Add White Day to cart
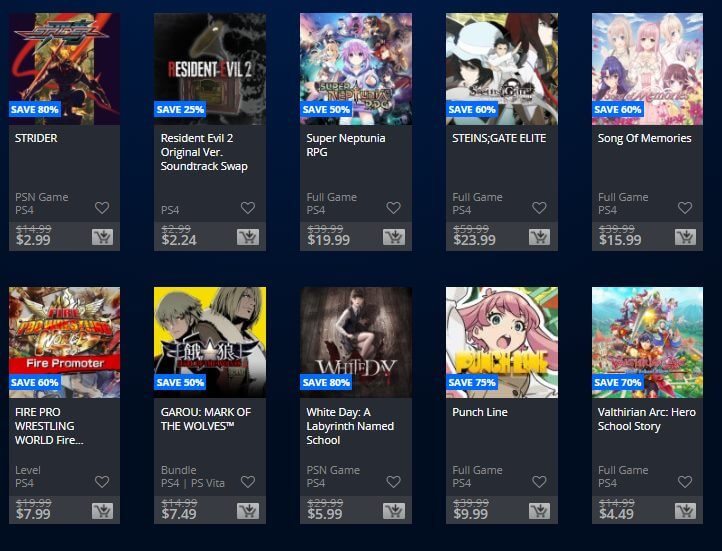 [x=394, y=511]
